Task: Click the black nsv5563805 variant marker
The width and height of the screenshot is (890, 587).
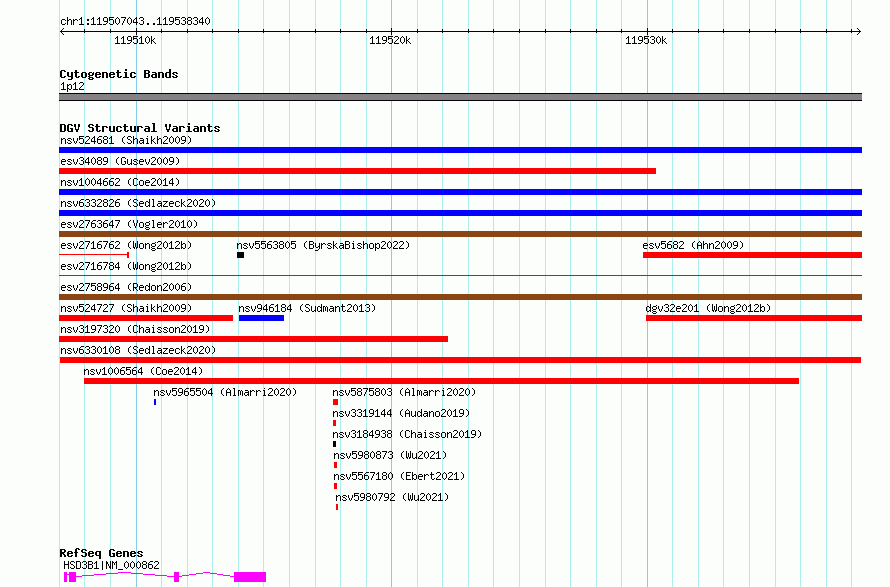Action: pos(241,255)
